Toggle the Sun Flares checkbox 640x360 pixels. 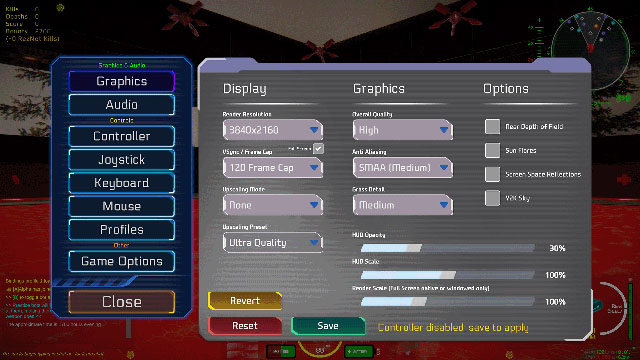(x=492, y=150)
